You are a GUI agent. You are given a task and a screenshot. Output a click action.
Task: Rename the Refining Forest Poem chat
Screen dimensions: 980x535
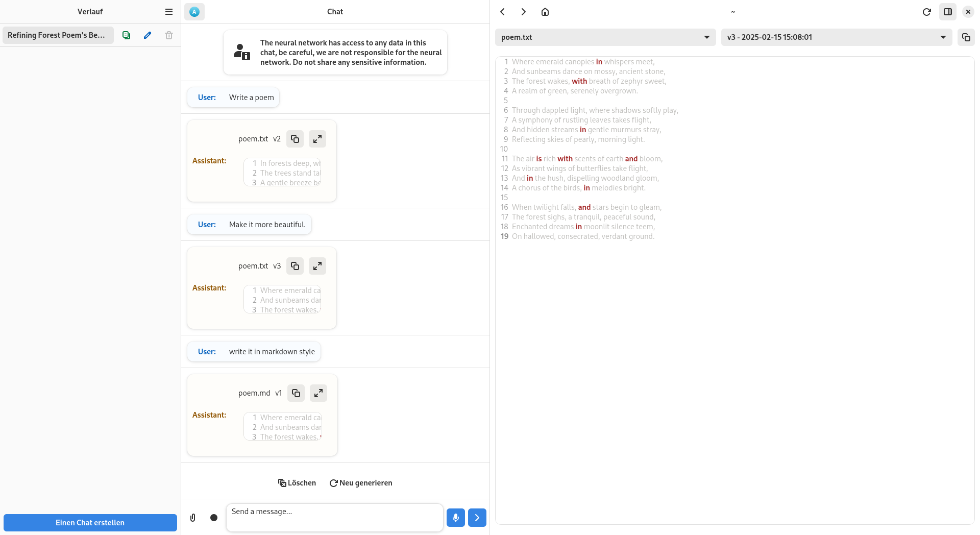pyautogui.click(x=148, y=35)
